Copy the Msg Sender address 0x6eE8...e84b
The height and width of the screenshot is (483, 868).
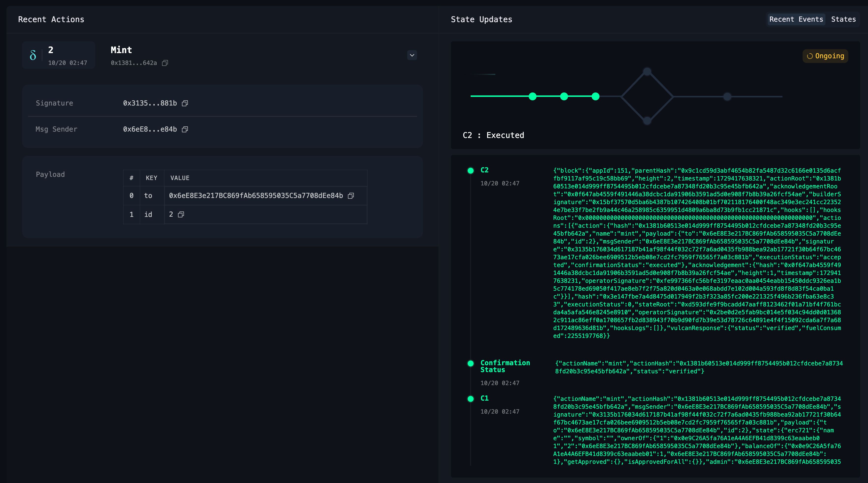point(185,129)
